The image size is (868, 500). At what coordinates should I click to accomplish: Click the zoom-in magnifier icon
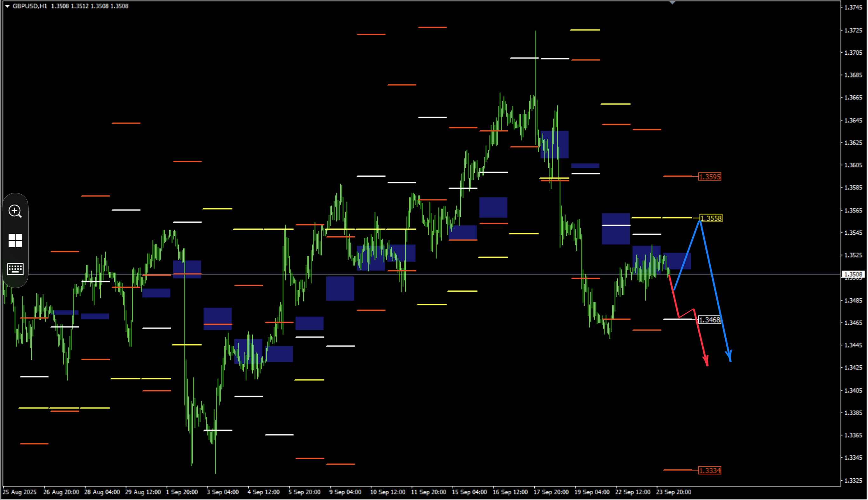(15, 211)
